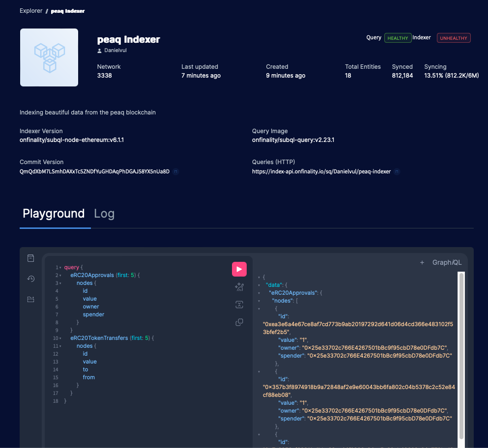Copy the query using the copy icon
The height and width of the screenshot is (448, 488).
tap(239, 322)
